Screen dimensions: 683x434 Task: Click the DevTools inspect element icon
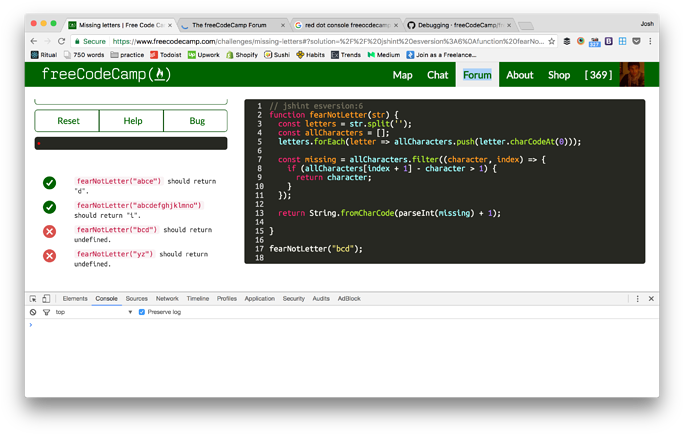tap(33, 299)
